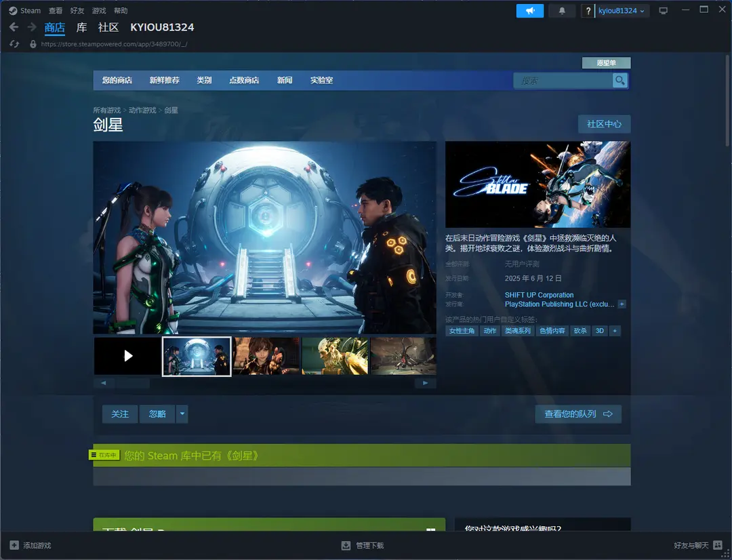732x560 pixels.
Task: Open 新鲜推荐 store menu
Action: [x=164, y=80]
